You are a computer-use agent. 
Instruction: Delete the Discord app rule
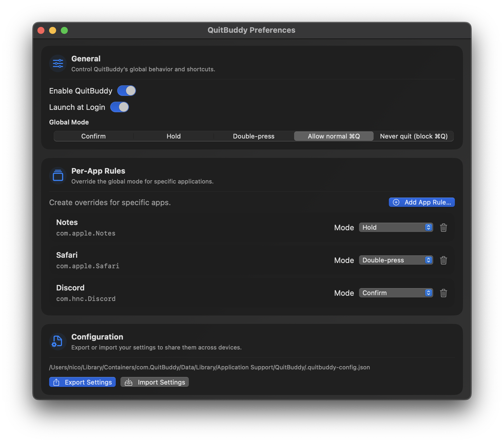[443, 293]
